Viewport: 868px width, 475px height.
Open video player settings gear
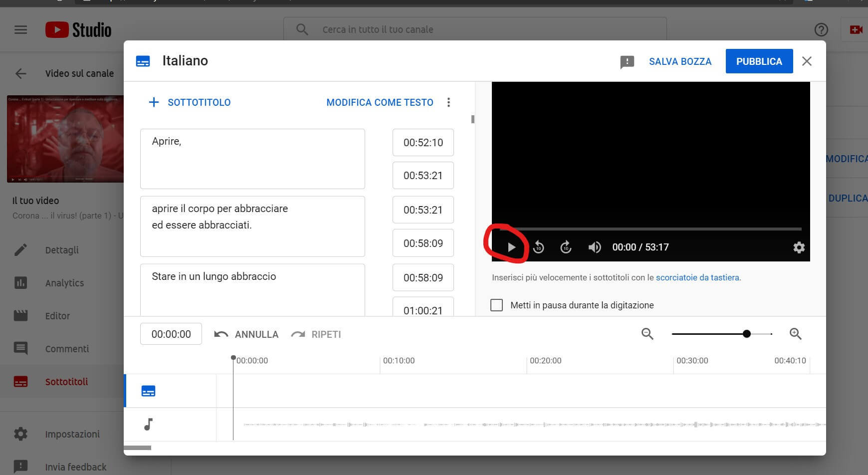799,247
